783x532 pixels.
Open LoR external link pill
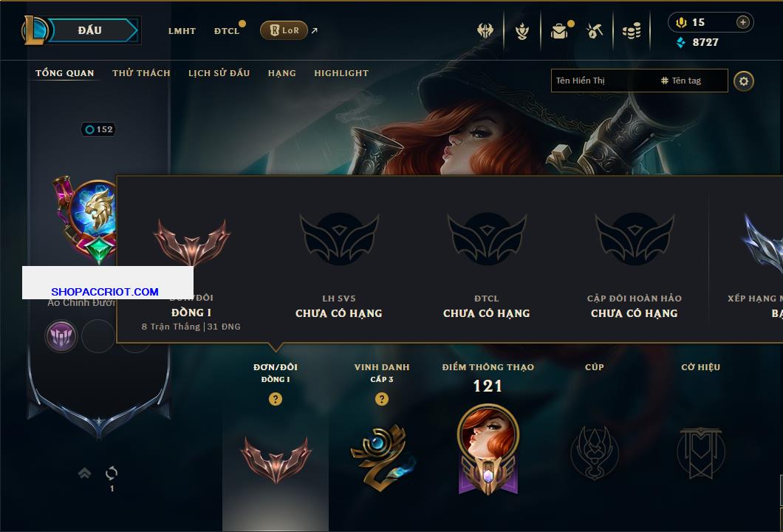pos(284,30)
